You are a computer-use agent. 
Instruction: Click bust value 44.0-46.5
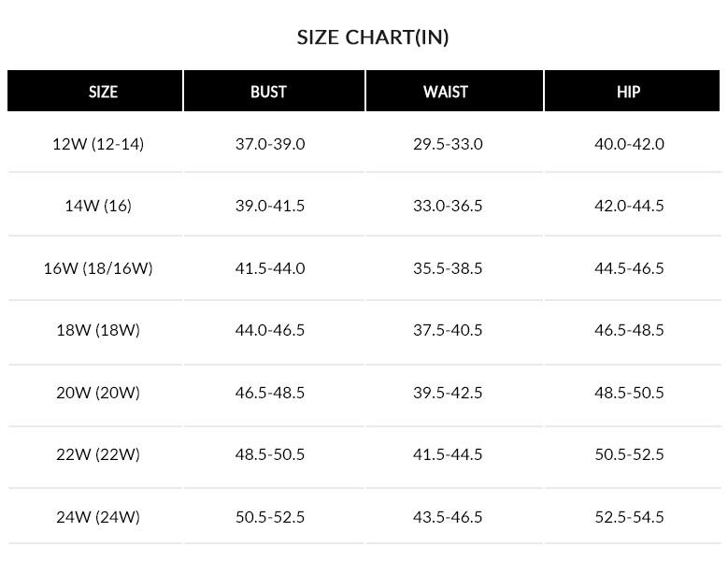point(270,330)
